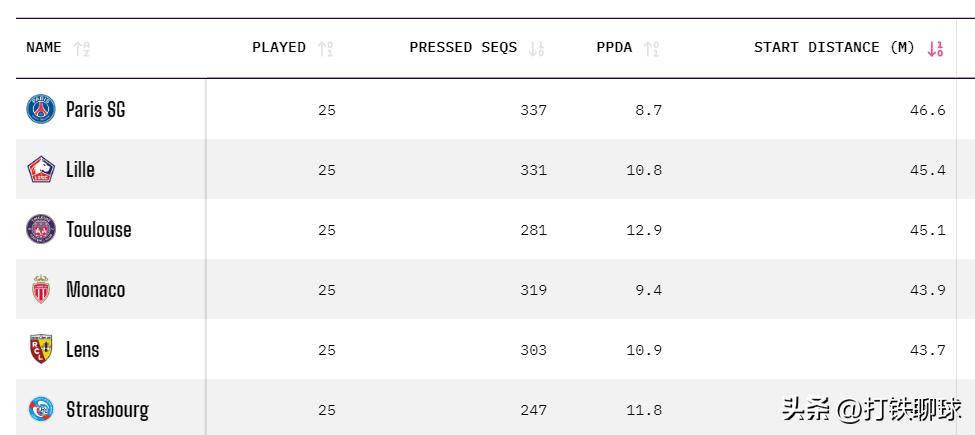This screenshot has width=975, height=435.
Task: Select the PRESSED SEQS column header
Action: [463, 47]
